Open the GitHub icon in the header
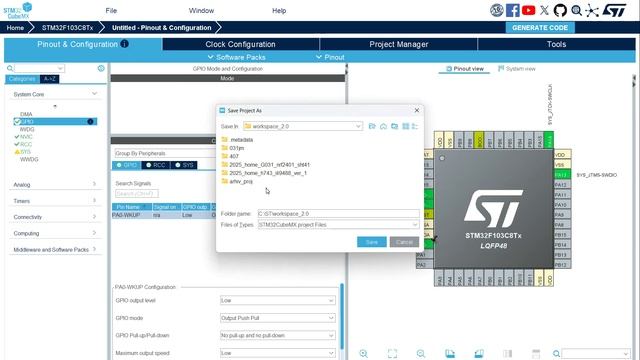The height and width of the screenshot is (360, 640). pyautogui.click(x=560, y=10)
